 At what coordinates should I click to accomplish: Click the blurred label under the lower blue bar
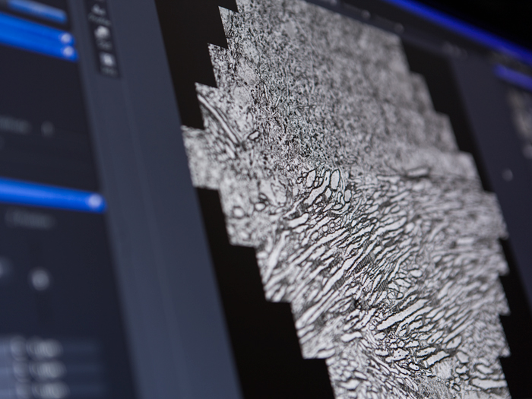point(30,220)
